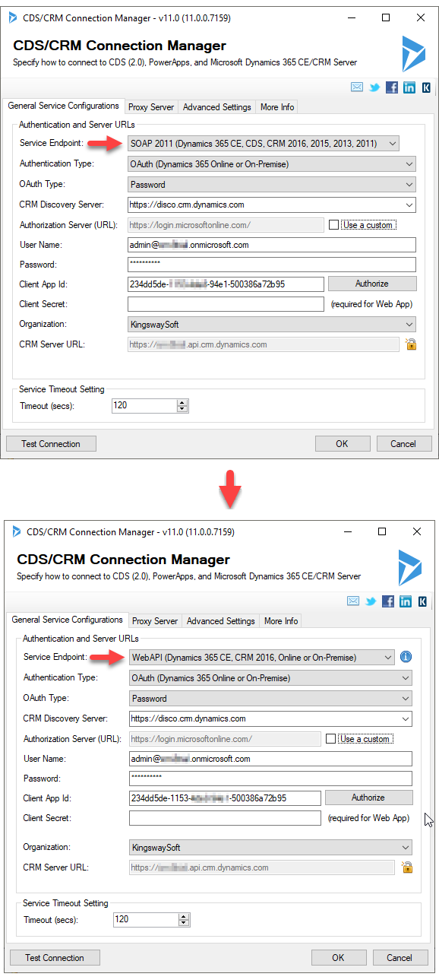This screenshot has height=980, width=439.
Task: Click Cancel in the SOAP 2011 dialog
Action: (x=403, y=444)
